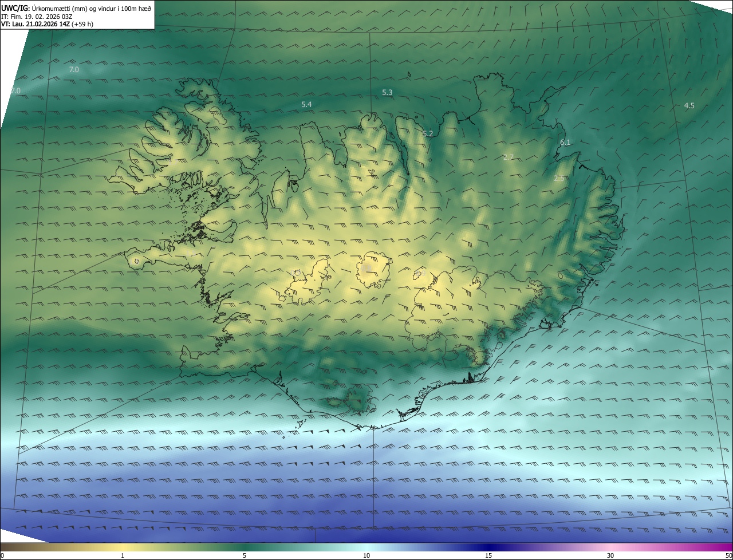Click the color scale tick labeled 10
Viewport: 733px width, 560px height.
tap(366, 555)
